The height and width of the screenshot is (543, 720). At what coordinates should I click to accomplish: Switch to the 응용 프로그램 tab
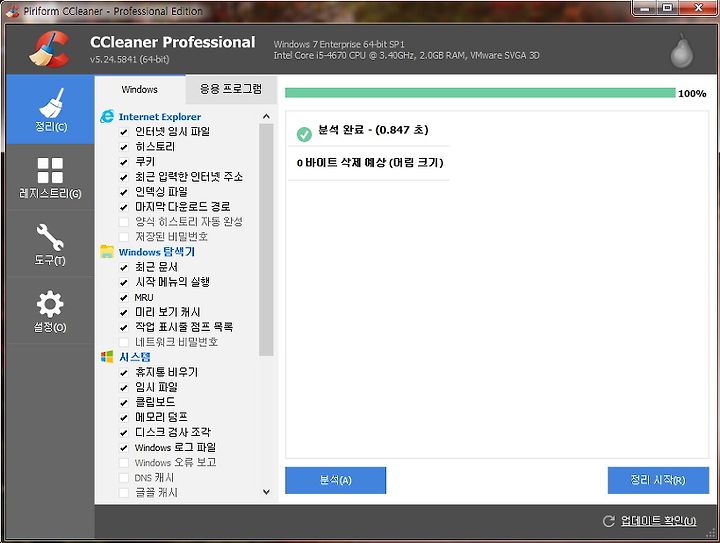tap(231, 90)
